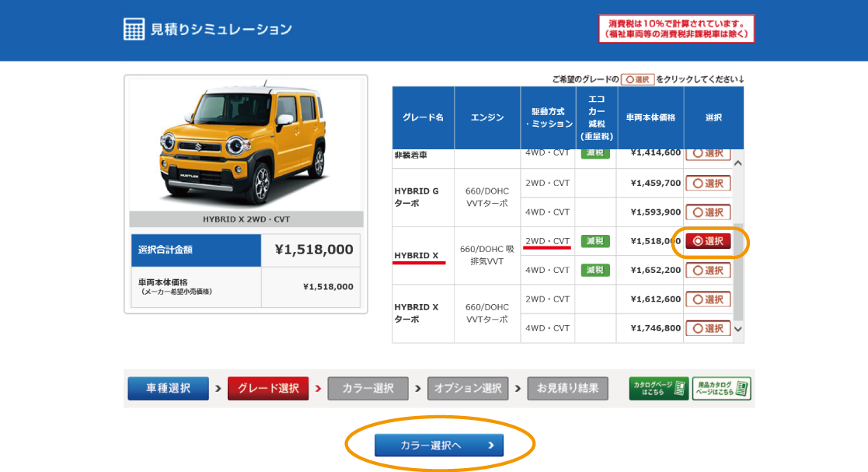Image resolution: width=868 pixels, height=472 pixels.
Task: Click the 見積りシミュレーション page title
Action: click(x=221, y=30)
